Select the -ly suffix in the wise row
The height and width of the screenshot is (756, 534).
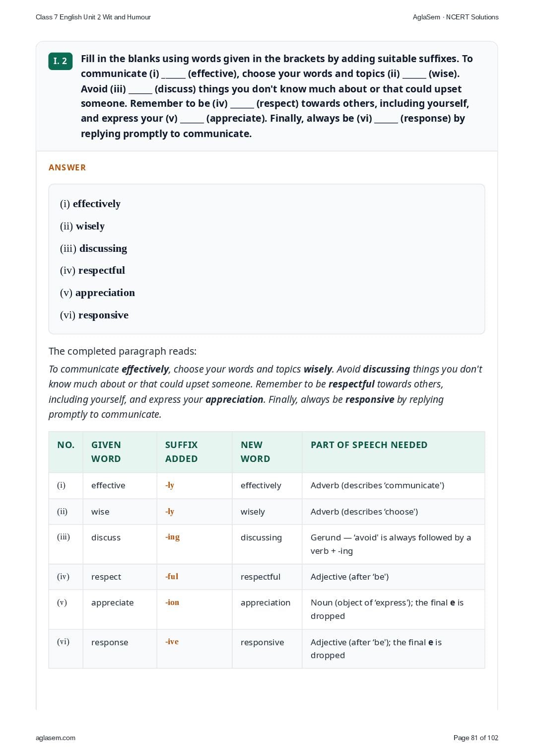click(170, 511)
